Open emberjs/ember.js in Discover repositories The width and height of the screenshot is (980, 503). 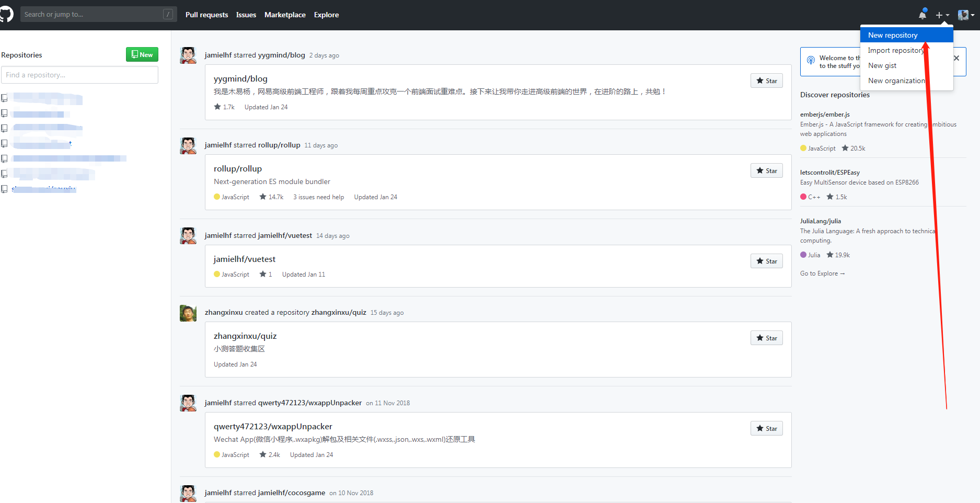pos(825,114)
